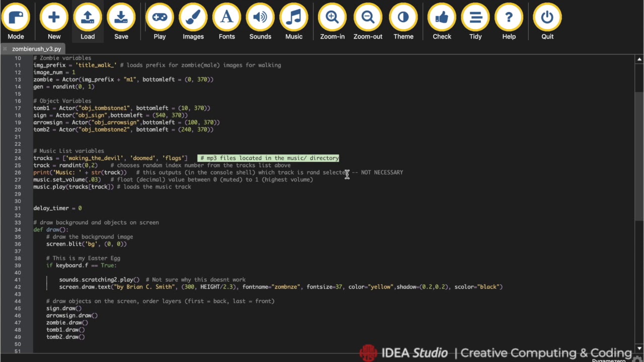This screenshot has height=362, width=644.
Task: Open Mu Help
Action: (509, 22)
